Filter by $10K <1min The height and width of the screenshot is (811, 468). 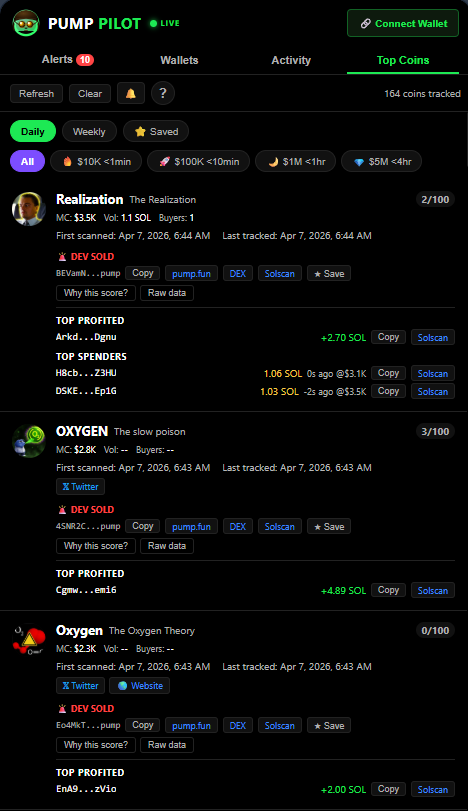pos(96,161)
